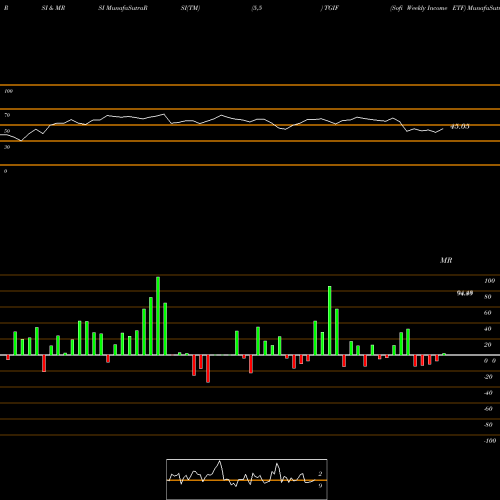The image size is (500, 500).
Task: Click the RSI 30 level axis label
Action: tap(7, 147)
